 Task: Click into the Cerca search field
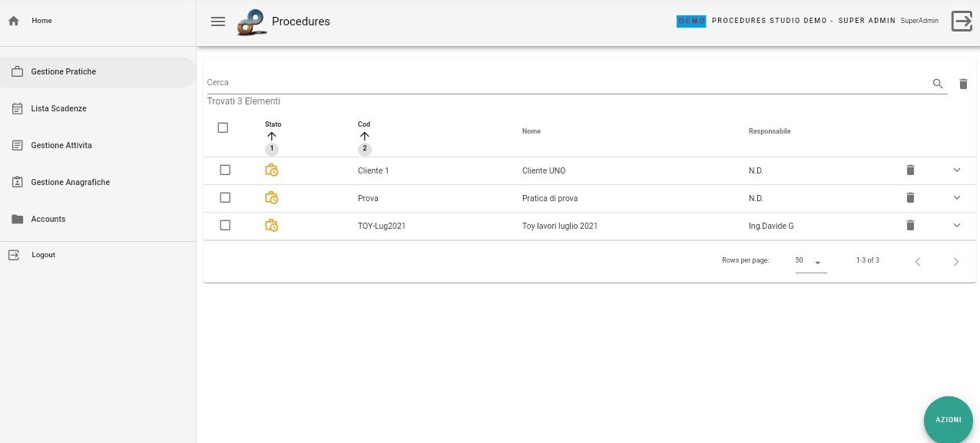pyautogui.click(x=565, y=83)
